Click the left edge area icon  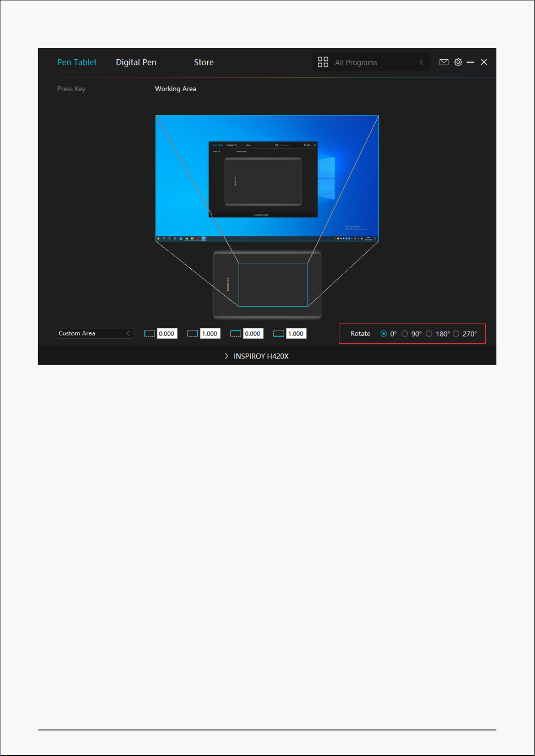(x=149, y=333)
